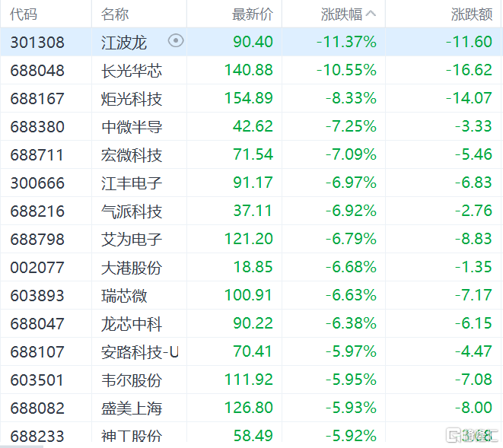503x448 pixels.
Task: Open the 宏微科技 stock
Action: click(132, 155)
